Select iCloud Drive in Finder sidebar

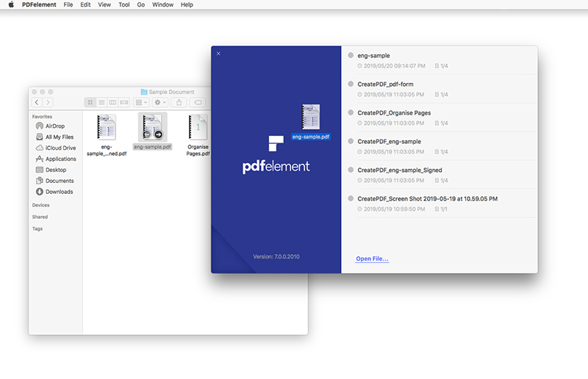pyautogui.click(x=56, y=148)
